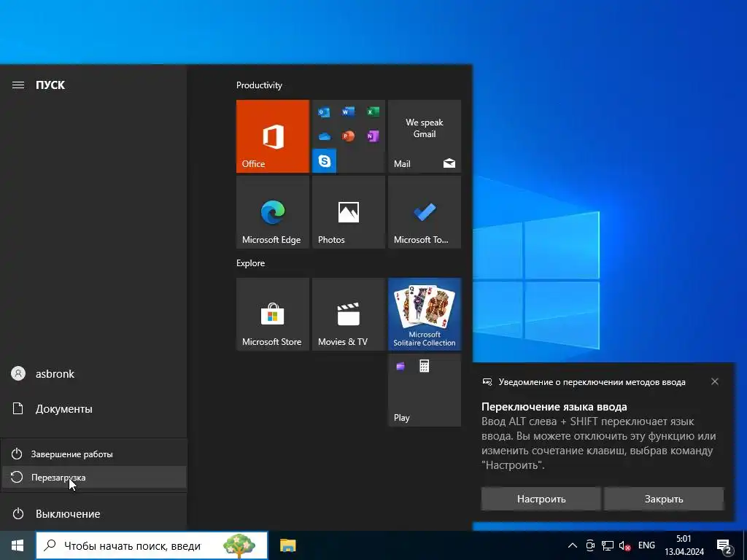Expand the ПУСК hamburger menu
The height and width of the screenshot is (560, 747).
[x=18, y=85]
